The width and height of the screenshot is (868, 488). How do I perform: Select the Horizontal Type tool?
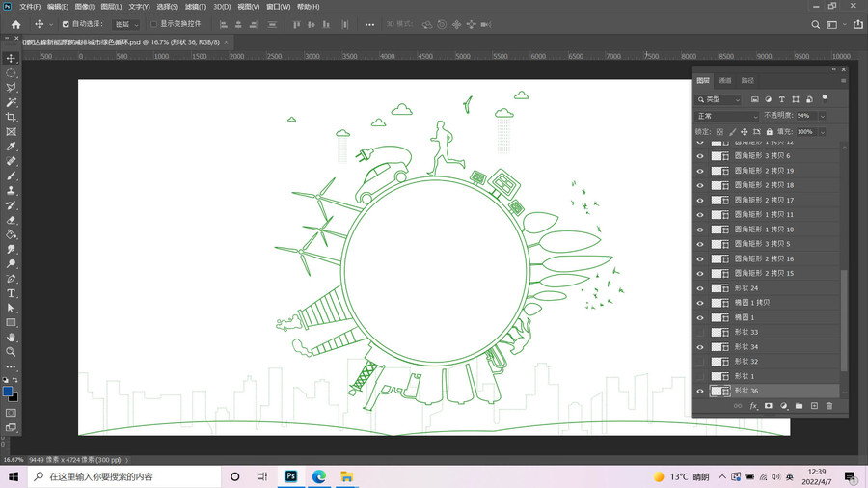click(x=11, y=292)
